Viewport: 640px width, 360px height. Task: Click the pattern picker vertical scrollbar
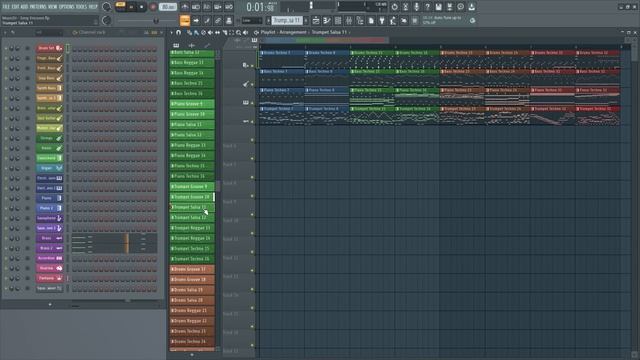pos(218,200)
